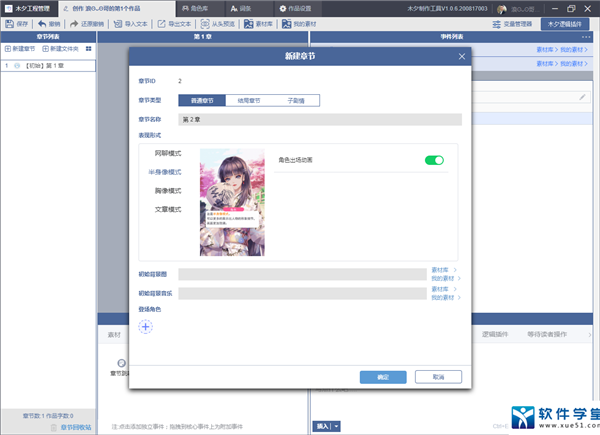The width and height of the screenshot is (600, 435).
Task: Open 我的素材 my materials from toolbar
Action: 299,24
